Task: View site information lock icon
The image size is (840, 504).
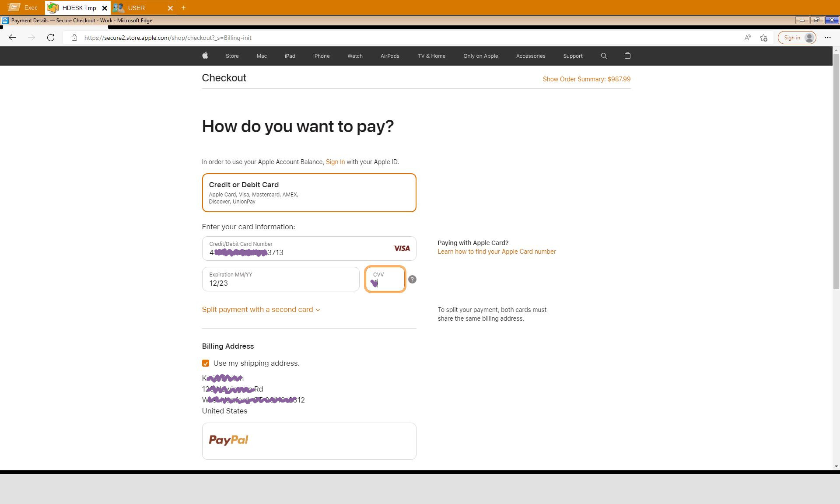Action: pyautogui.click(x=74, y=38)
